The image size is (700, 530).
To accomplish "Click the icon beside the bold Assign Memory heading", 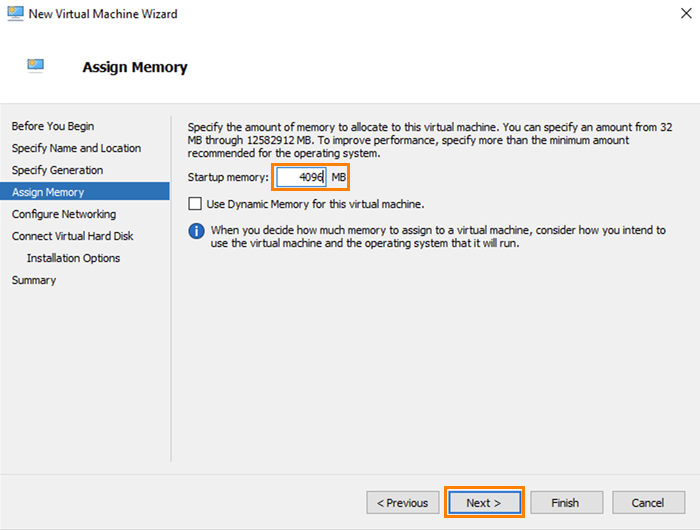I will (x=36, y=67).
